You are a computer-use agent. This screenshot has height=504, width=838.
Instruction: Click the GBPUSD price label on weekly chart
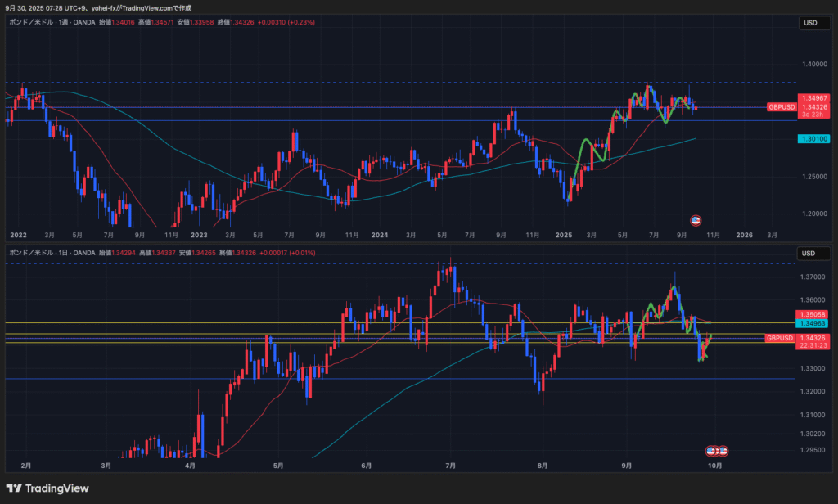[x=781, y=107]
